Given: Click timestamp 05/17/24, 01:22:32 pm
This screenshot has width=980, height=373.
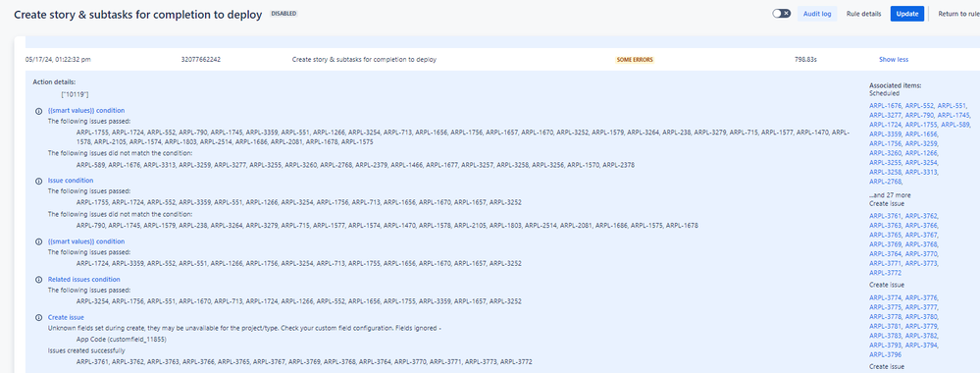Looking at the screenshot, I should click(x=59, y=60).
